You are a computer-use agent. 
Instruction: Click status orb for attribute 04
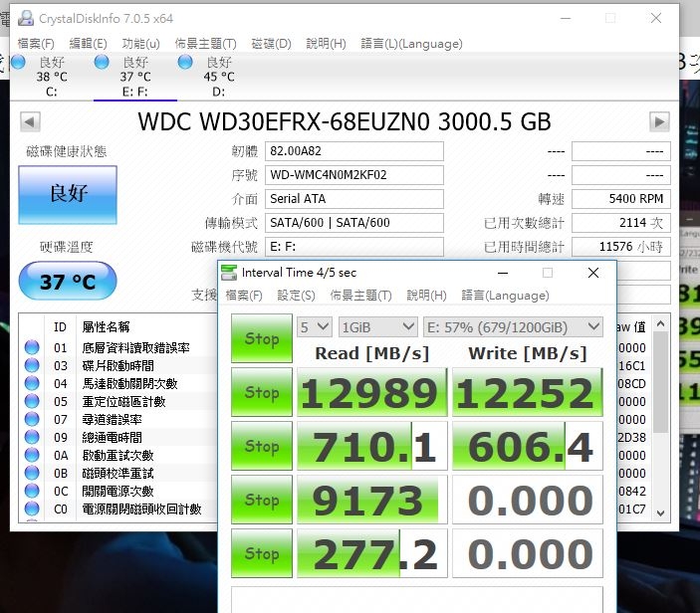(x=32, y=383)
